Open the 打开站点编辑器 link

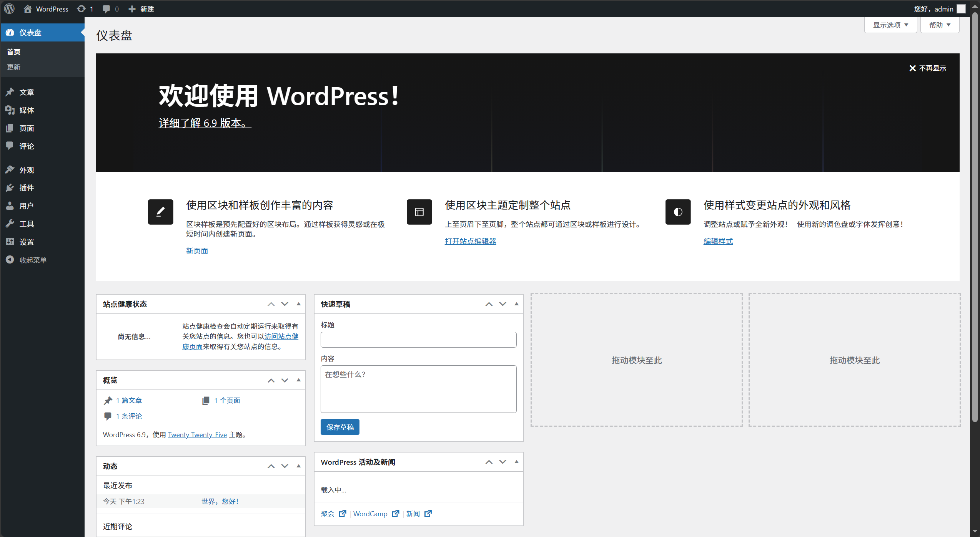(470, 241)
